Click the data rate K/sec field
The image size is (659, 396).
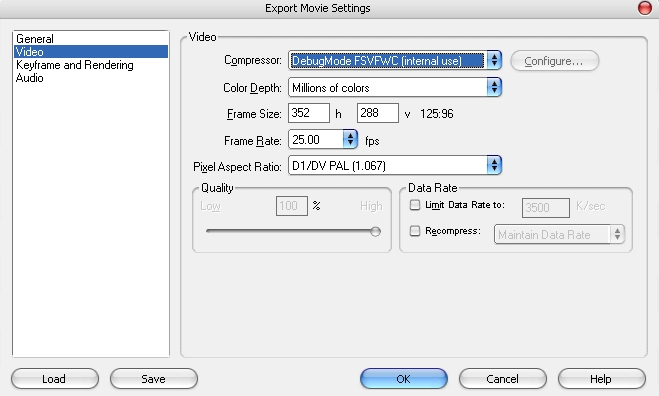546,208
